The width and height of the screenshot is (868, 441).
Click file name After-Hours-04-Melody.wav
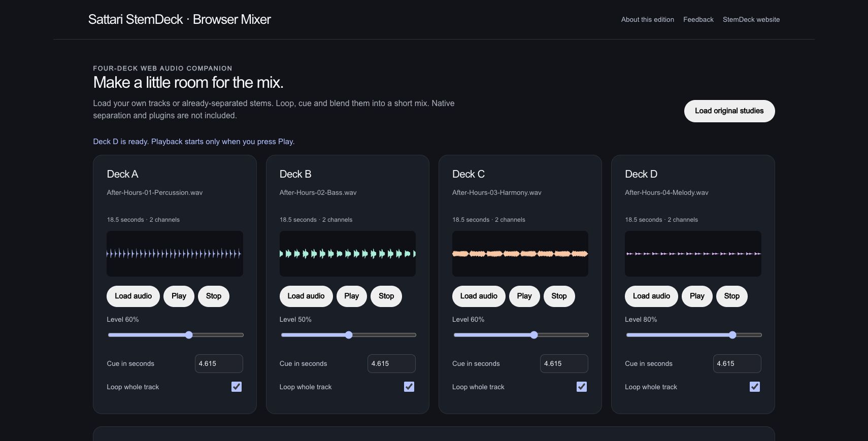pyautogui.click(x=666, y=192)
